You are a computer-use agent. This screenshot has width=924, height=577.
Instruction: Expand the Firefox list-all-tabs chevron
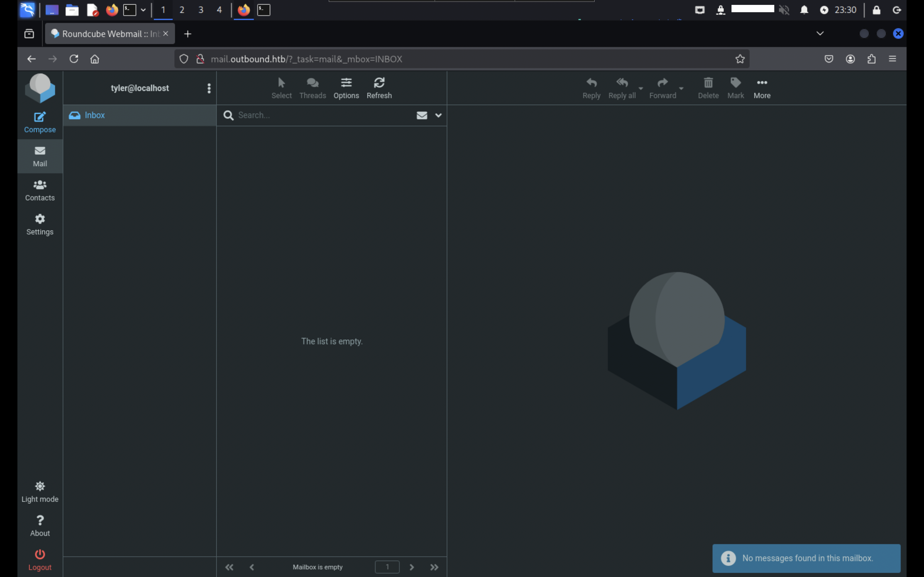[820, 34]
